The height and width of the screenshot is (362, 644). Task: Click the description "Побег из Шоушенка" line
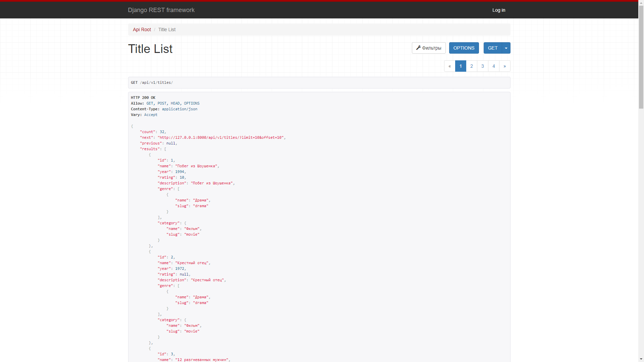pyautogui.click(x=196, y=183)
